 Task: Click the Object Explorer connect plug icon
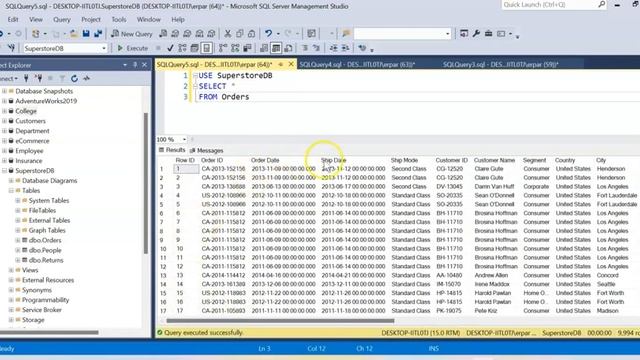coord(26,78)
